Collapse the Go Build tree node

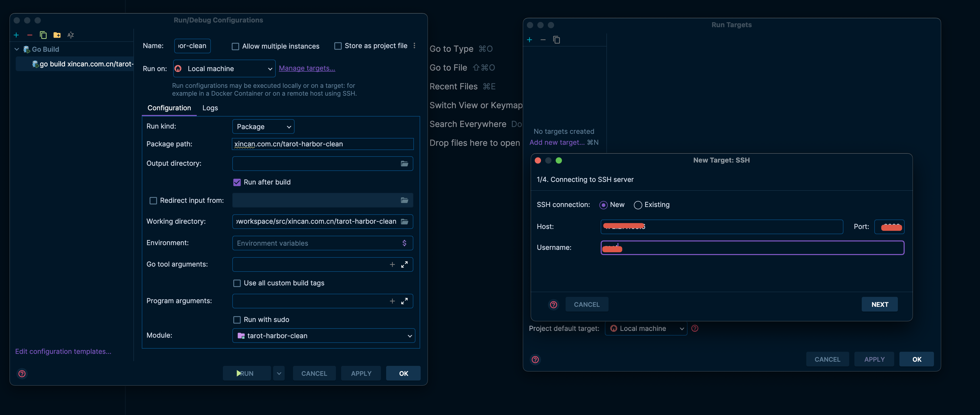(x=17, y=49)
